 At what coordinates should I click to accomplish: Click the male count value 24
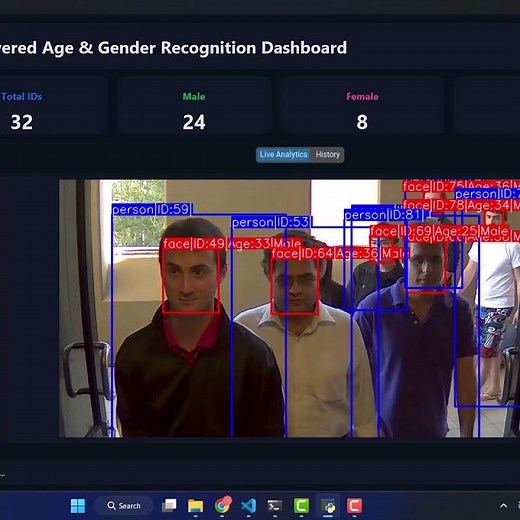click(x=194, y=122)
